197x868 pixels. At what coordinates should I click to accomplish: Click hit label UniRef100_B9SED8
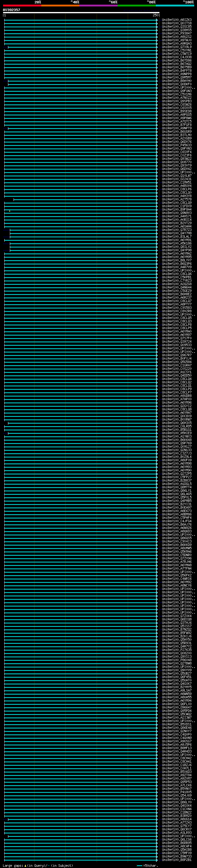(177, 111)
